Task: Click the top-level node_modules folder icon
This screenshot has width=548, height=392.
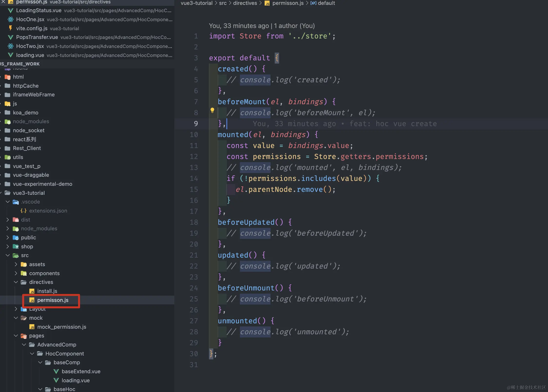Action: (8, 121)
